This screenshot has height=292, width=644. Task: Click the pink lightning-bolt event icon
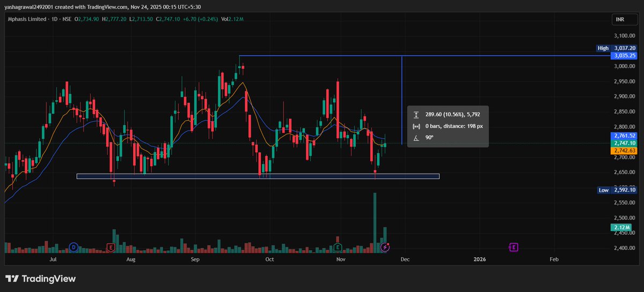click(x=385, y=247)
